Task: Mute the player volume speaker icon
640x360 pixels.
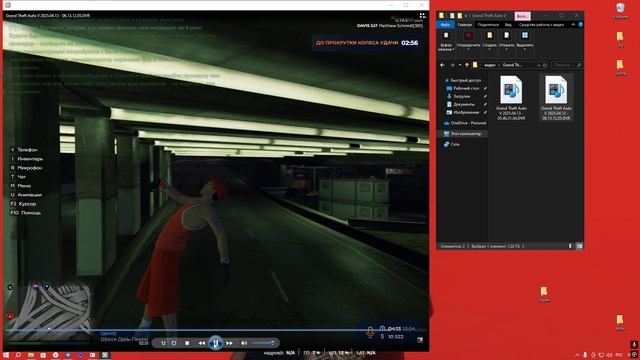Action: (x=244, y=343)
